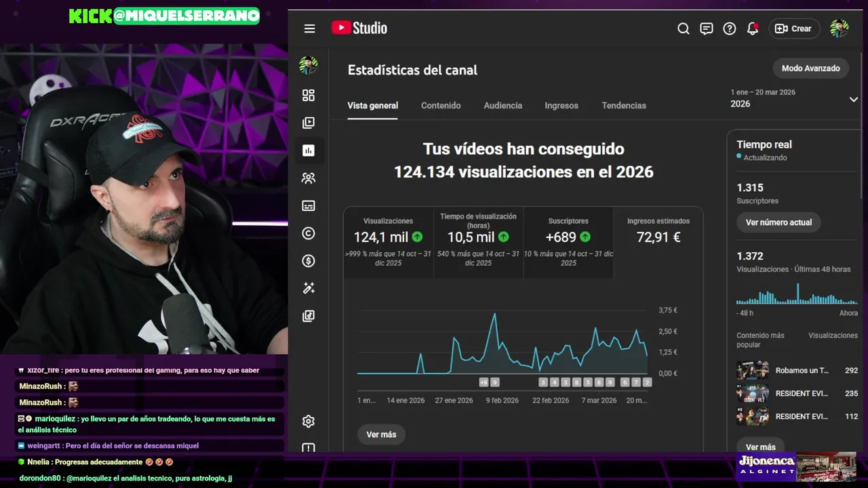This screenshot has width=868, height=488.
Task: Click the +9 video marker on chart timeline
Action: coord(484,382)
